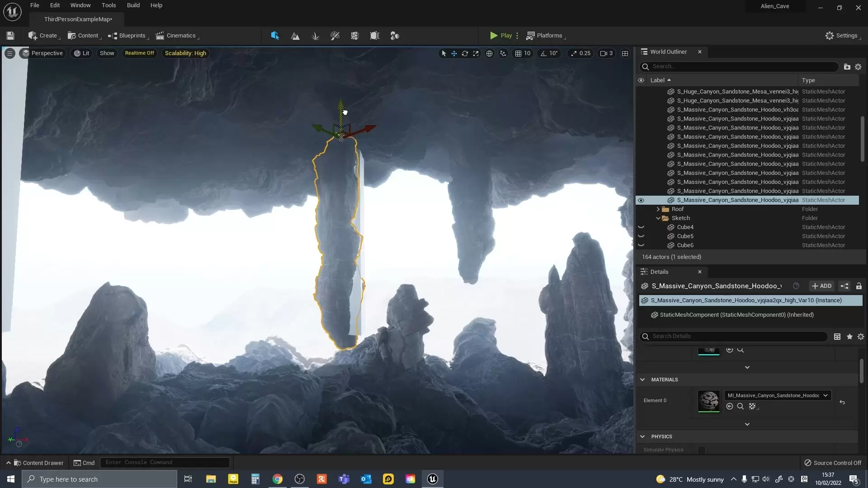Image resolution: width=868 pixels, height=488 pixels.
Task: Browse to material in Content Browser
Action: point(740,406)
